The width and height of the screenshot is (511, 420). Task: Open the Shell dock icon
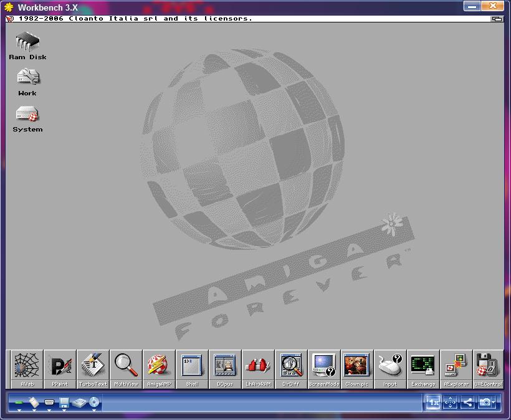point(192,369)
